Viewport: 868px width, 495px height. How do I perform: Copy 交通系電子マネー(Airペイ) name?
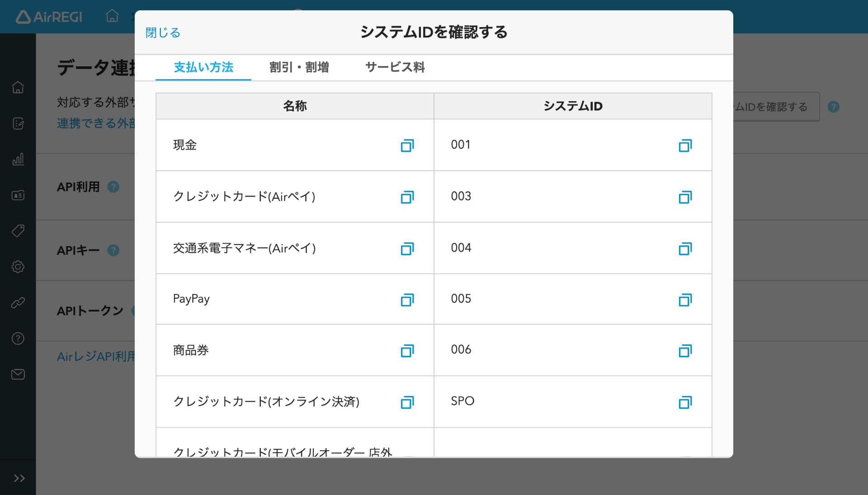click(407, 248)
